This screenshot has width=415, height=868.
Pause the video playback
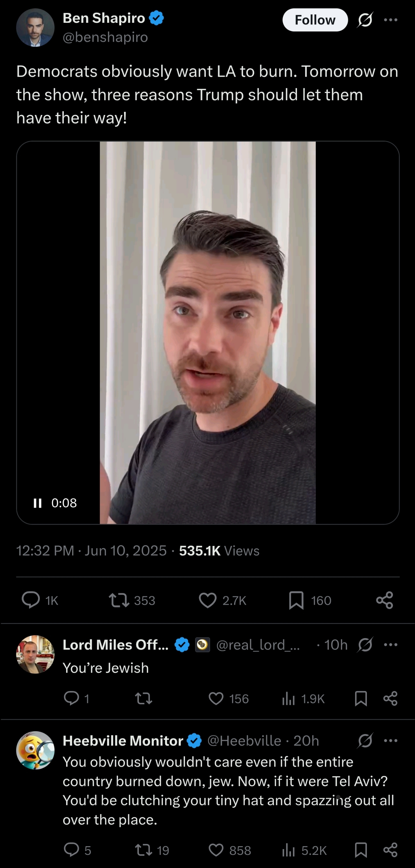tap(38, 503)
